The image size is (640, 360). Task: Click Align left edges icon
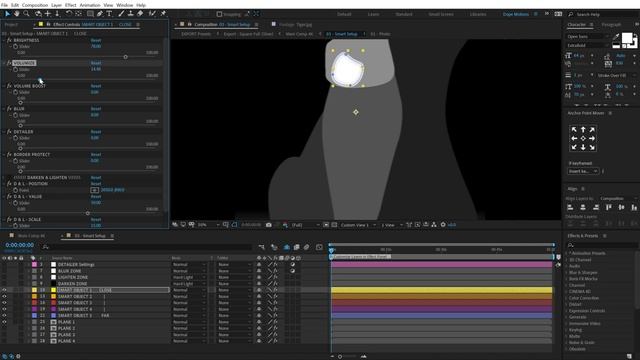570,207
